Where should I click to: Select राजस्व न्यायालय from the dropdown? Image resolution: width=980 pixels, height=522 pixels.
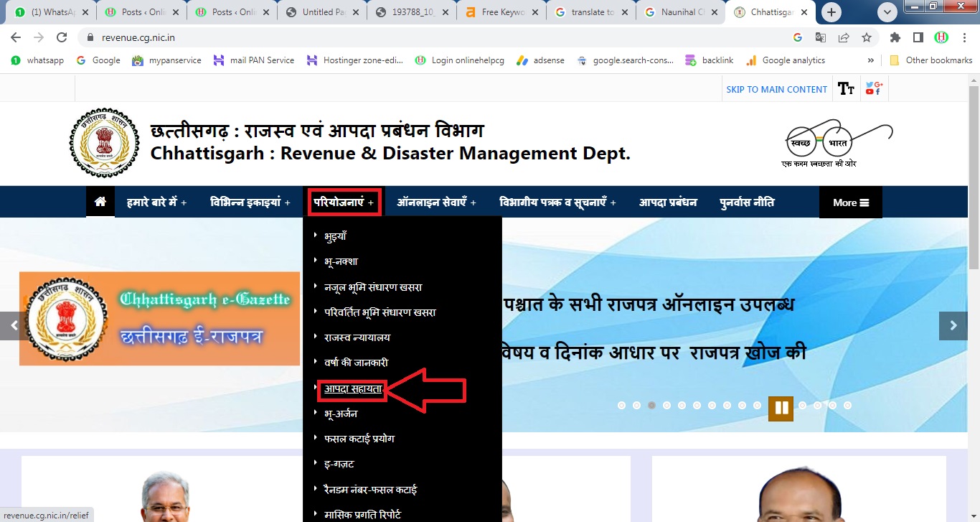tap(357, 337)
